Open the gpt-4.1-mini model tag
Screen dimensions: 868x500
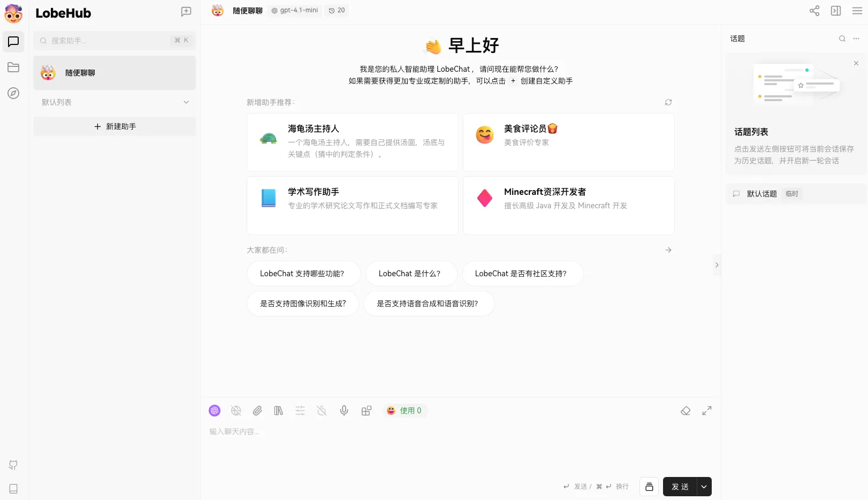[294, 11]
